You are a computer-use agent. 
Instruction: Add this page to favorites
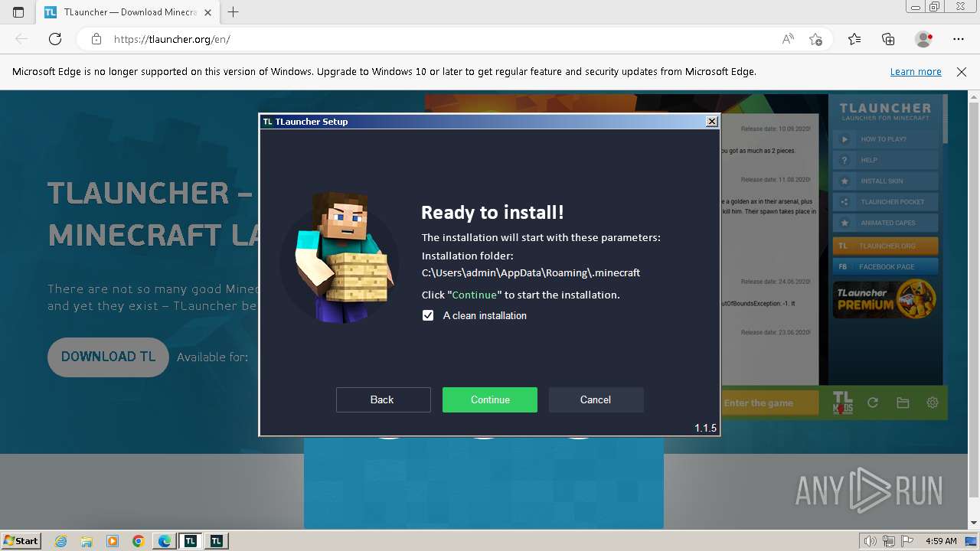[816, 39]
